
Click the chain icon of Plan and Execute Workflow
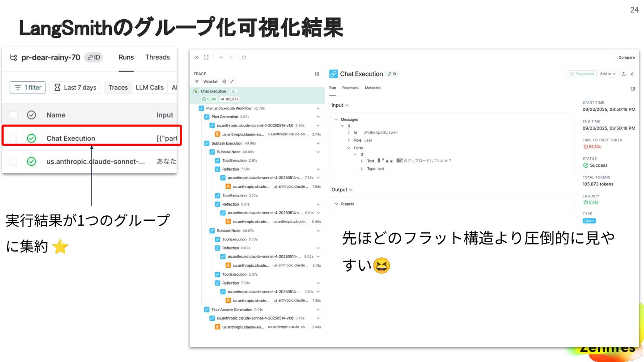coord(201,108)
